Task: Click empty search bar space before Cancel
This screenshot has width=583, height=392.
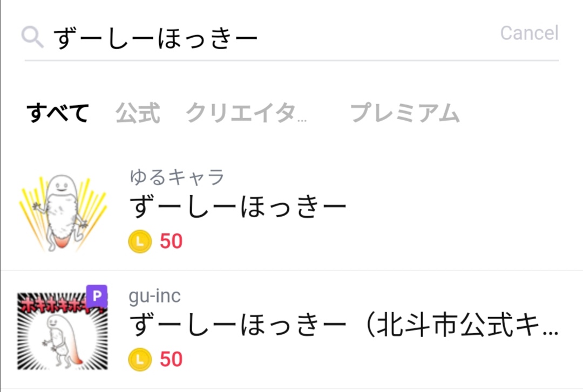Action: point(379,37)
